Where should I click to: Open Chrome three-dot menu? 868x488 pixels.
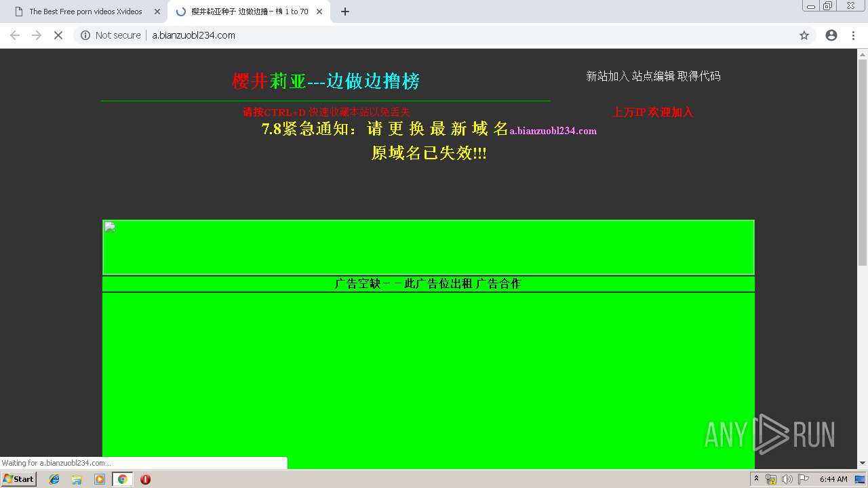coord(853,35)
